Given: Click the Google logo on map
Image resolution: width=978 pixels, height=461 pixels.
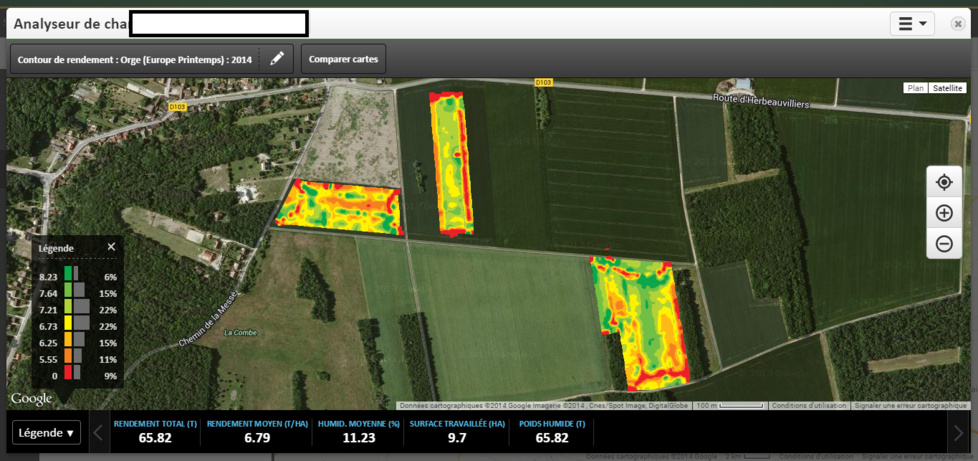Looking at the screenshot, I should (31, 399).
